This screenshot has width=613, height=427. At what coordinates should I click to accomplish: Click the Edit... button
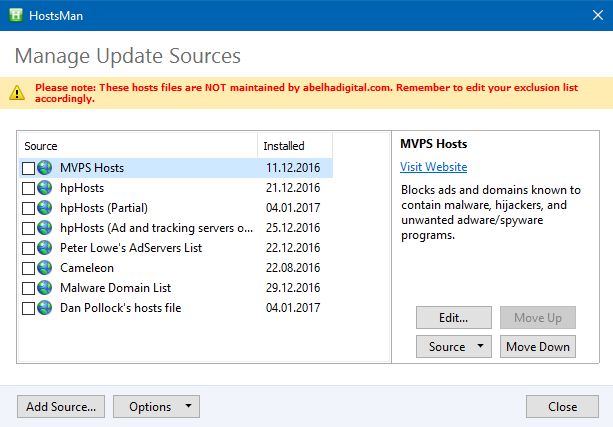point(454,318)
